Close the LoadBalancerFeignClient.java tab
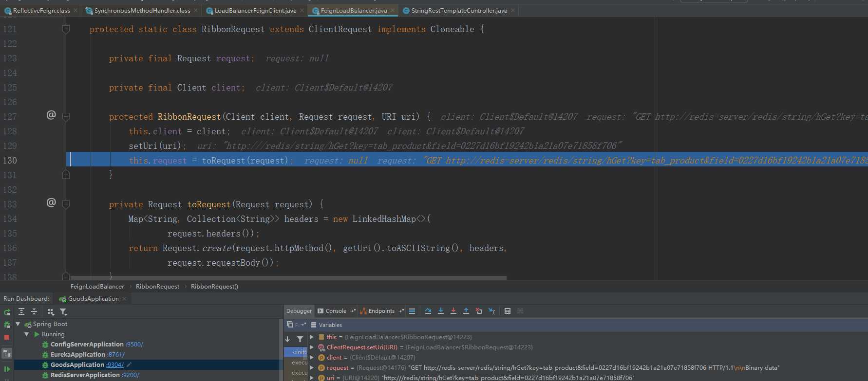868x381 pixels. point(302,10)
